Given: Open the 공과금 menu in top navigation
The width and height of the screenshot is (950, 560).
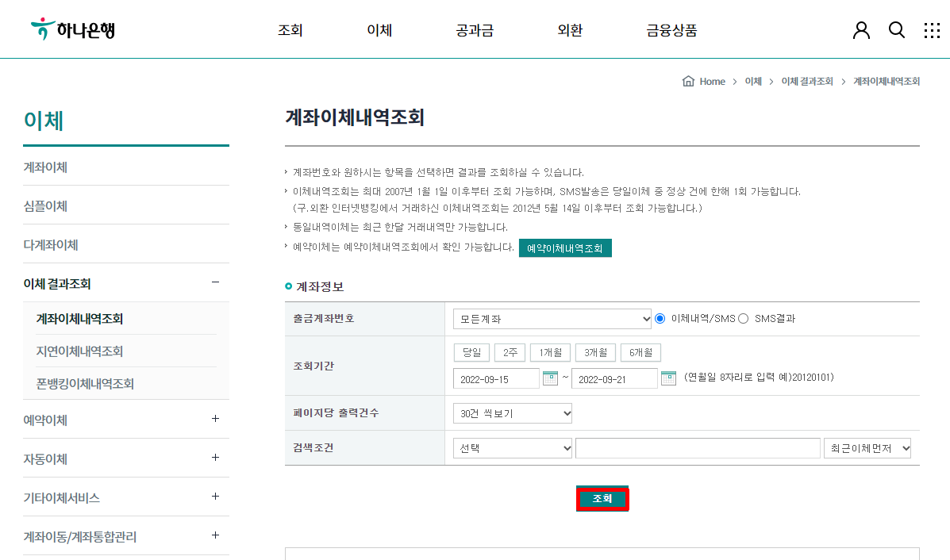Looking at the screenshot, I should tap(474, 29).
